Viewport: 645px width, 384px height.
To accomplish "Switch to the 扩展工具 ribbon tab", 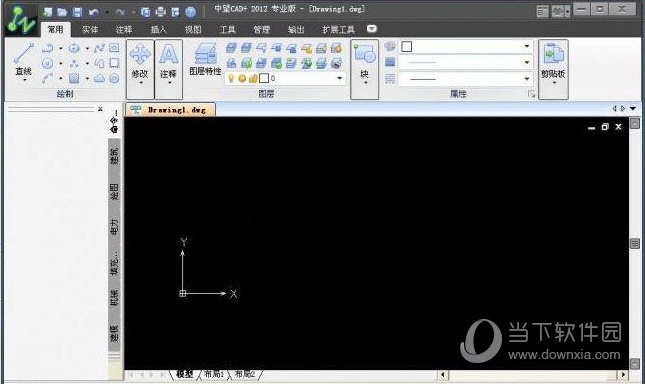I will (338, 29).
